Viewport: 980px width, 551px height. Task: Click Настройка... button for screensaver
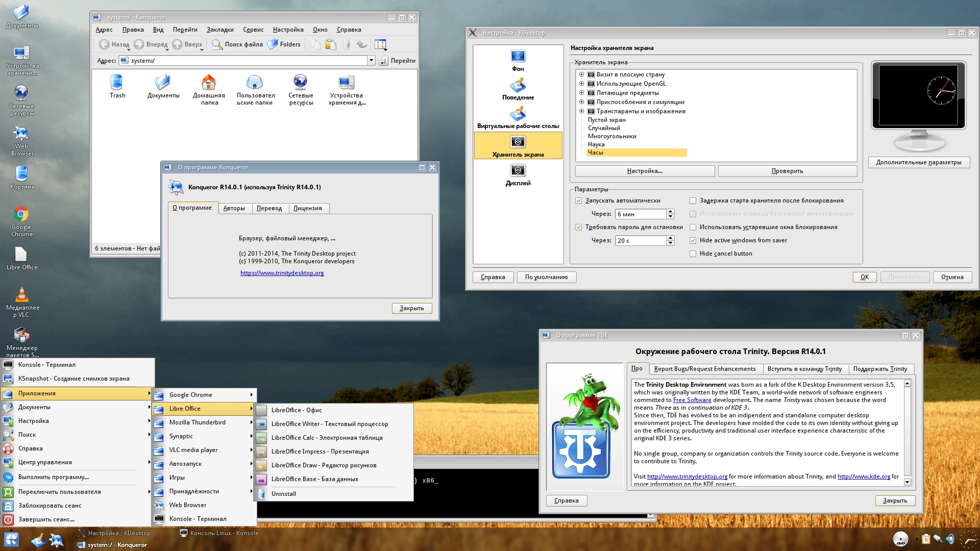point(645,171)
